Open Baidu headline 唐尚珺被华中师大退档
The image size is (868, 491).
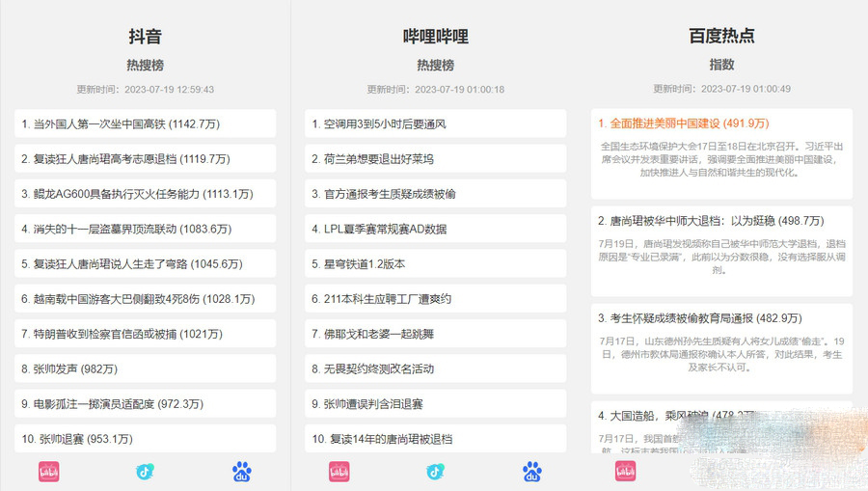711,220
